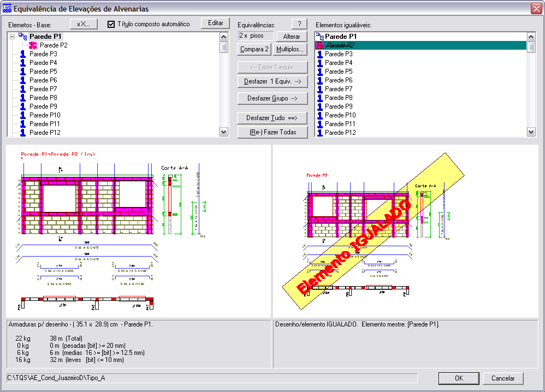This screenshot has width=545, height=392.
Task: Select Parede P3 in the base elements tree
Action: coord(43,54)
